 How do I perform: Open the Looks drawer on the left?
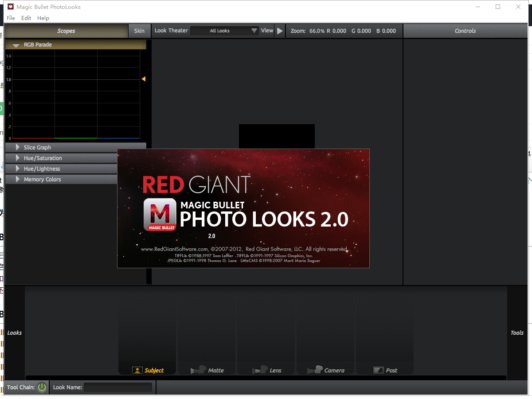[x=14, y=332]
